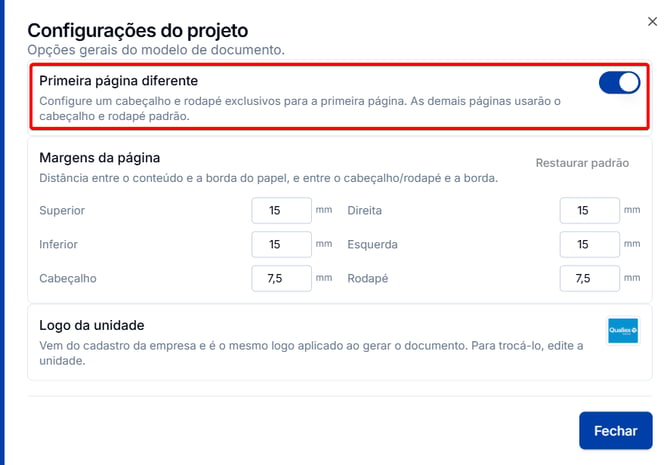Focus the Superior margin value field
Screen dimensions: 670x465
pyautogui.click(x=282, y=210)
